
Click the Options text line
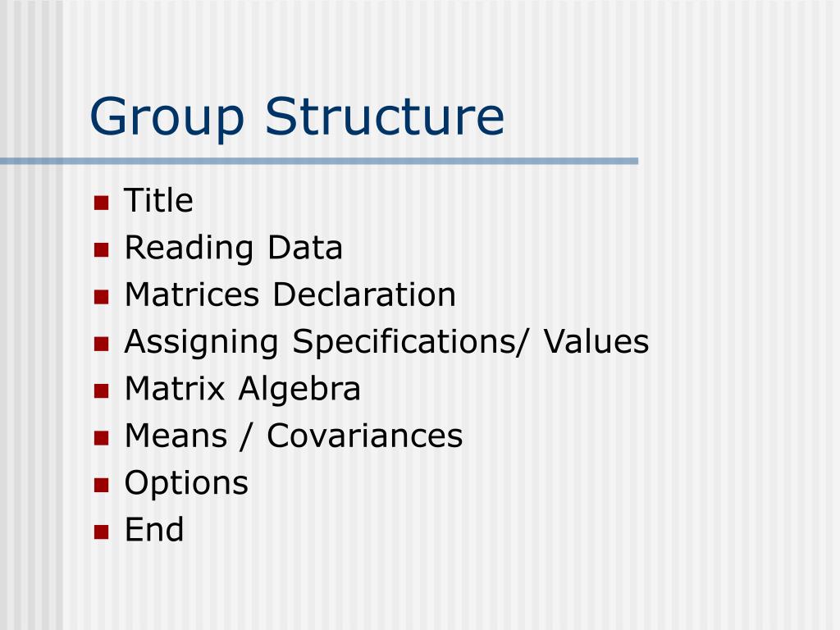pos(186,484)
